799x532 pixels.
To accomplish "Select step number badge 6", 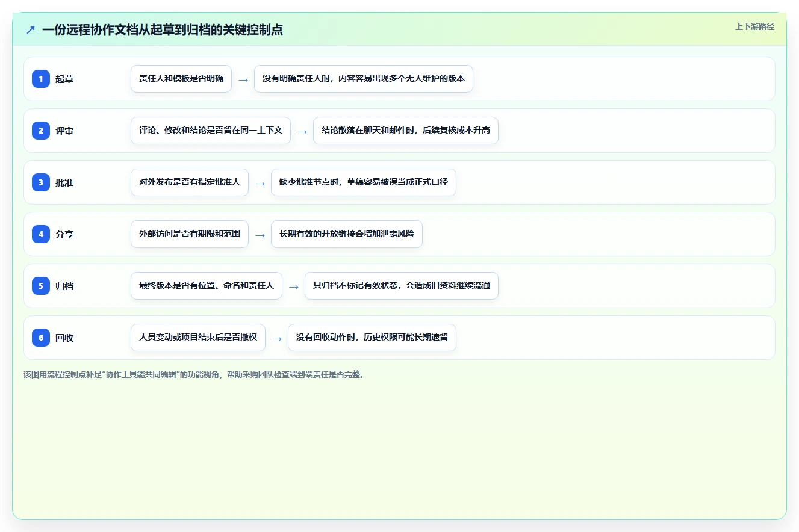I will 41,338.
